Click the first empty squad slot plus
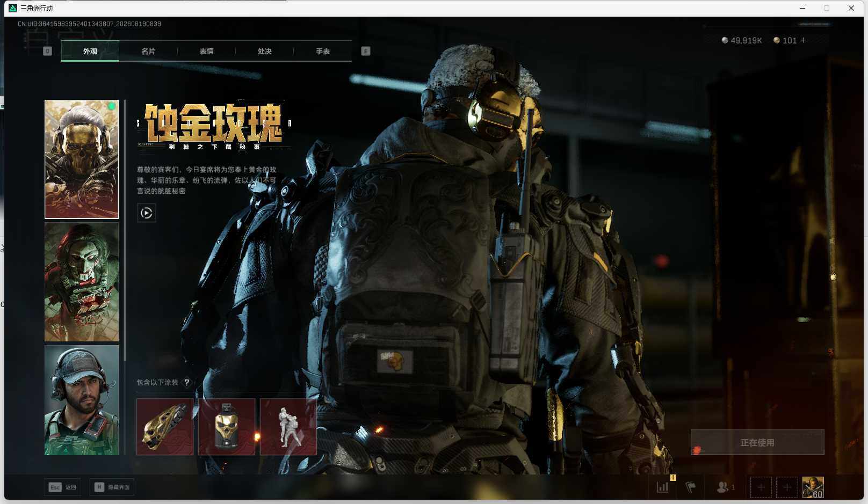This screenshot has height=504, width=868. (761, 487)
